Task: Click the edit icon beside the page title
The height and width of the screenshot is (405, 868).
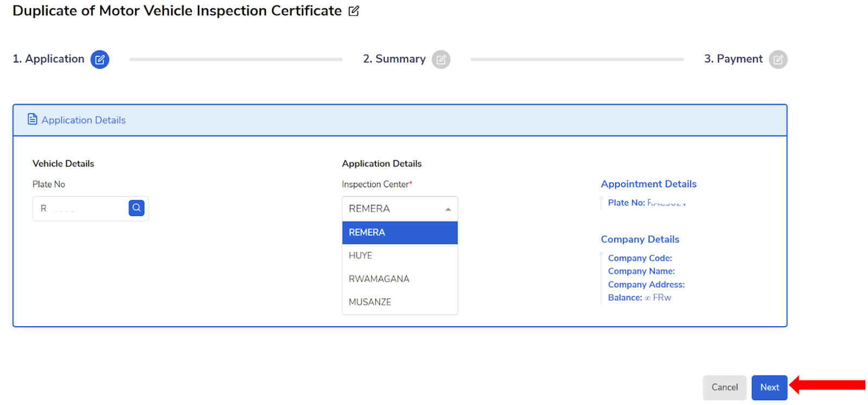Action: tap(354, 11)
